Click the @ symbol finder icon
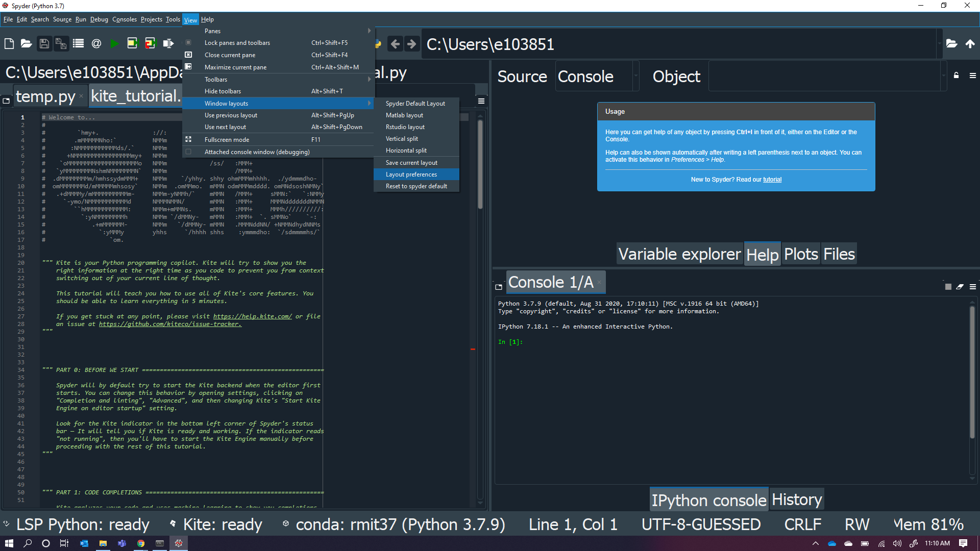 tap(96, 44)
